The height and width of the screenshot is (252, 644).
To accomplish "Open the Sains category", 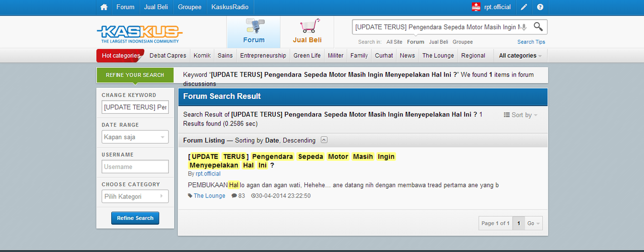I will pyautogui.click(x=225, y=55).
